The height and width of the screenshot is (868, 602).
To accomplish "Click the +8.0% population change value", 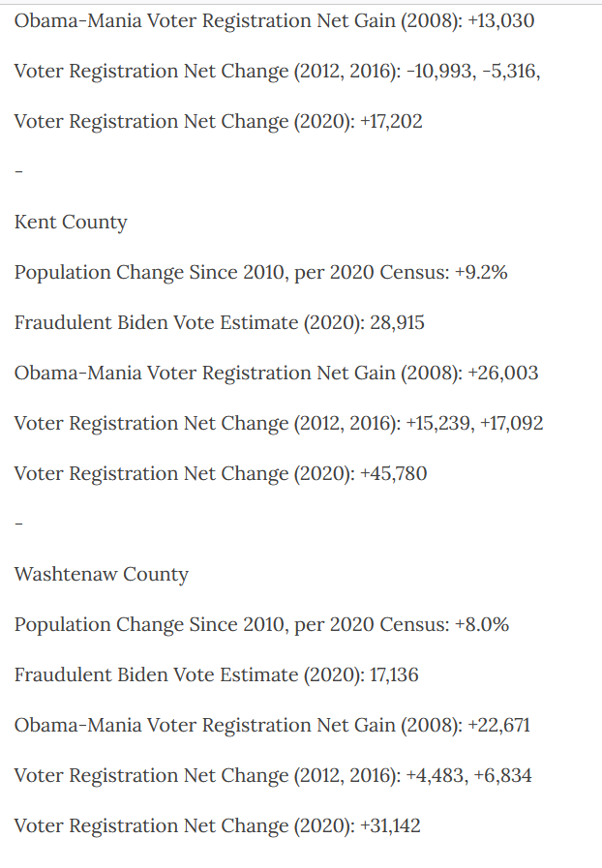I will point(482,625).
